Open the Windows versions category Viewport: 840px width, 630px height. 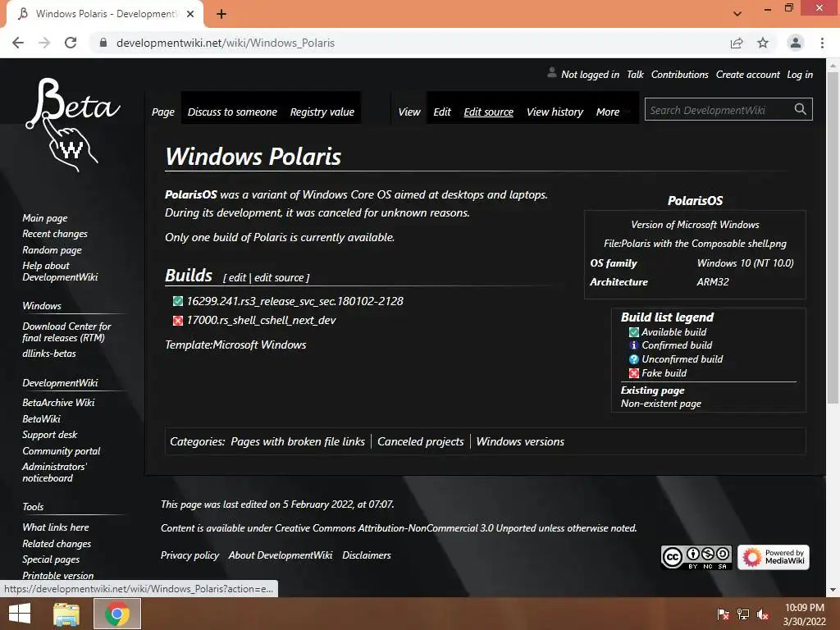pos(520,441)
